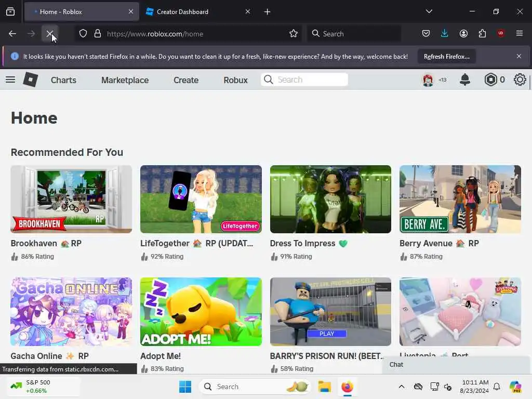Screen dimensions: 532x399
Task: Open Windows notification bell in tray
Action: 497,387
